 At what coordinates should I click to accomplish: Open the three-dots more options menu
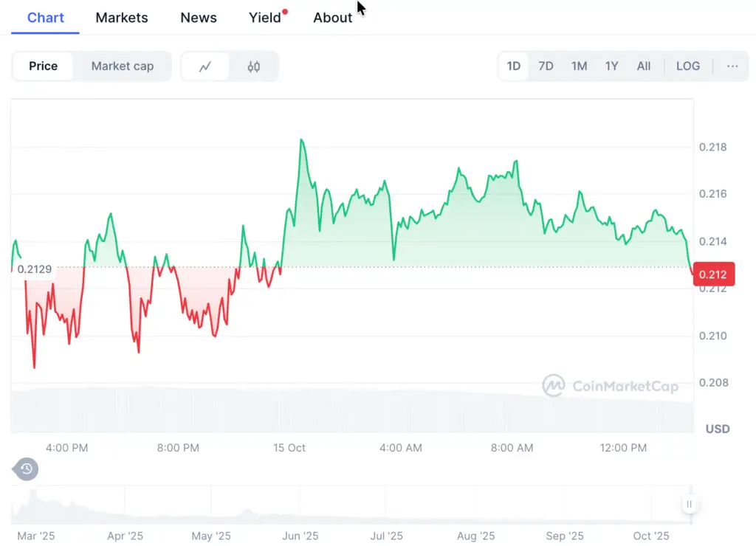tap(732, 66)
